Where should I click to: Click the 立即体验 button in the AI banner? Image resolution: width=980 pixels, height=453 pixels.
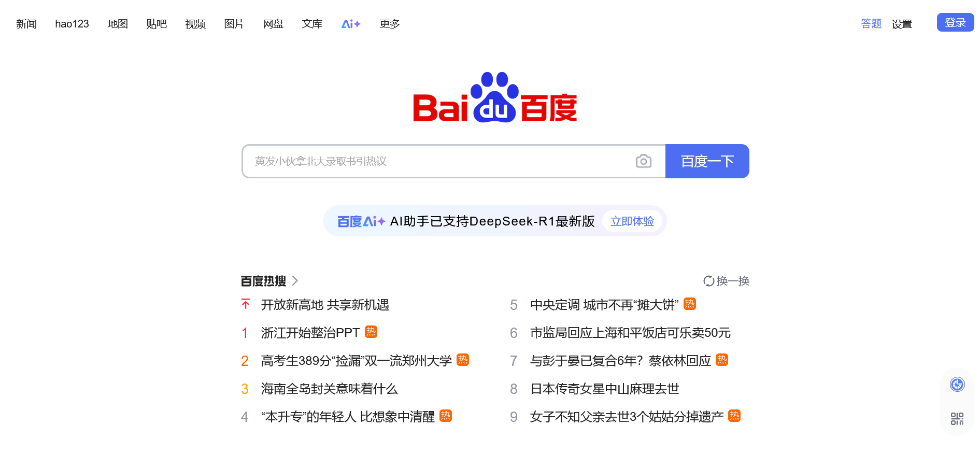(632, 221)
